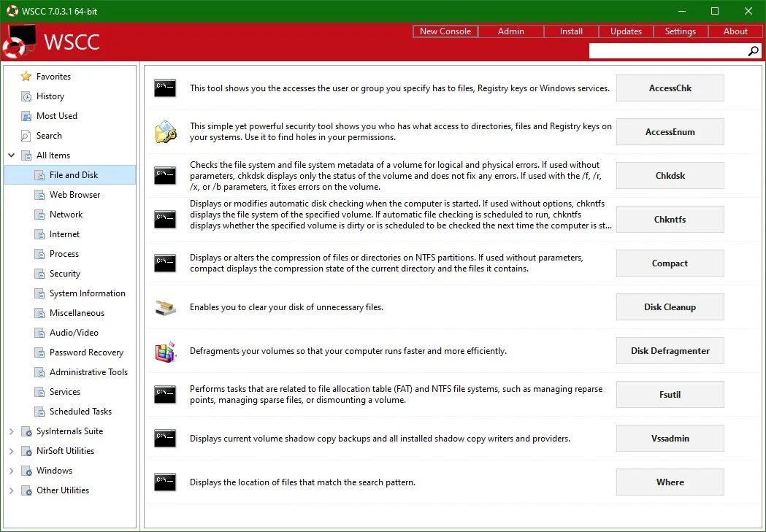The image size is (766, 532).
Task: Click the search magnifier in the top search box
Action: point(754,51)
